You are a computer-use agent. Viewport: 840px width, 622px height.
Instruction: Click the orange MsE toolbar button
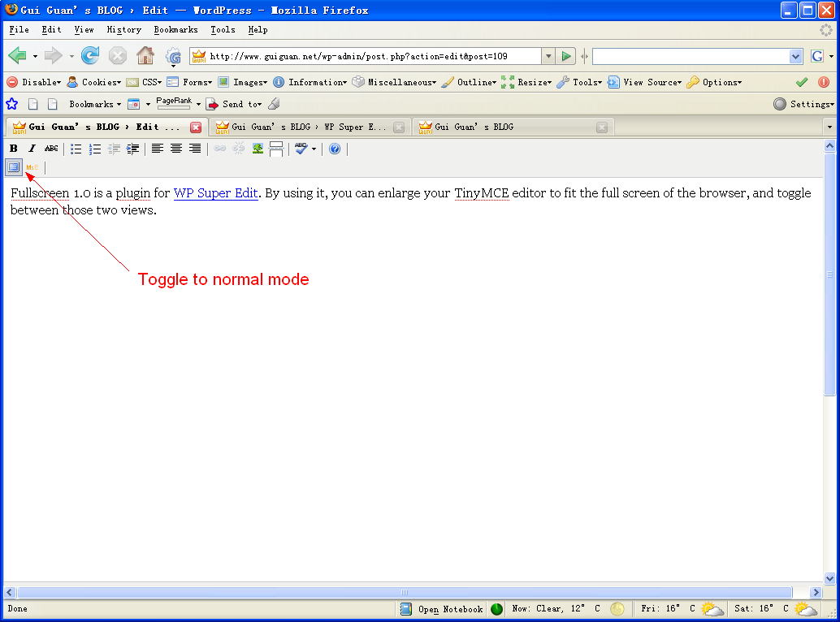(32, 167)
